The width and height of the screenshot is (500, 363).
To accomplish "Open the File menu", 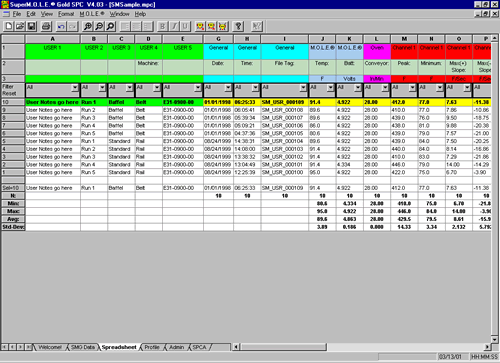I will coord(17,14).
